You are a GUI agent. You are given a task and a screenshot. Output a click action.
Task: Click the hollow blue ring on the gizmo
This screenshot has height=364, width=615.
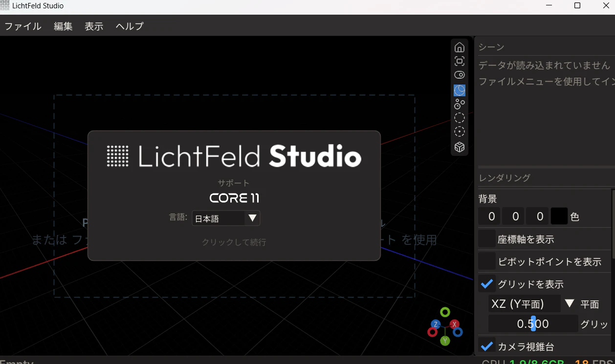[458, 332]
